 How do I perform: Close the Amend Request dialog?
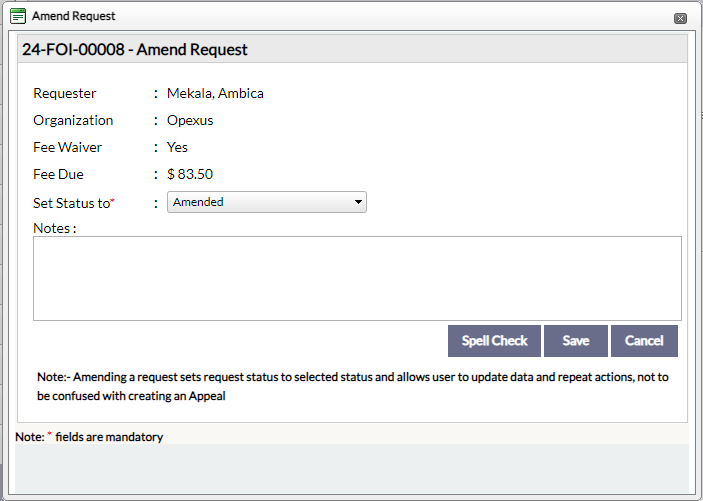click(x=680, y=18)
